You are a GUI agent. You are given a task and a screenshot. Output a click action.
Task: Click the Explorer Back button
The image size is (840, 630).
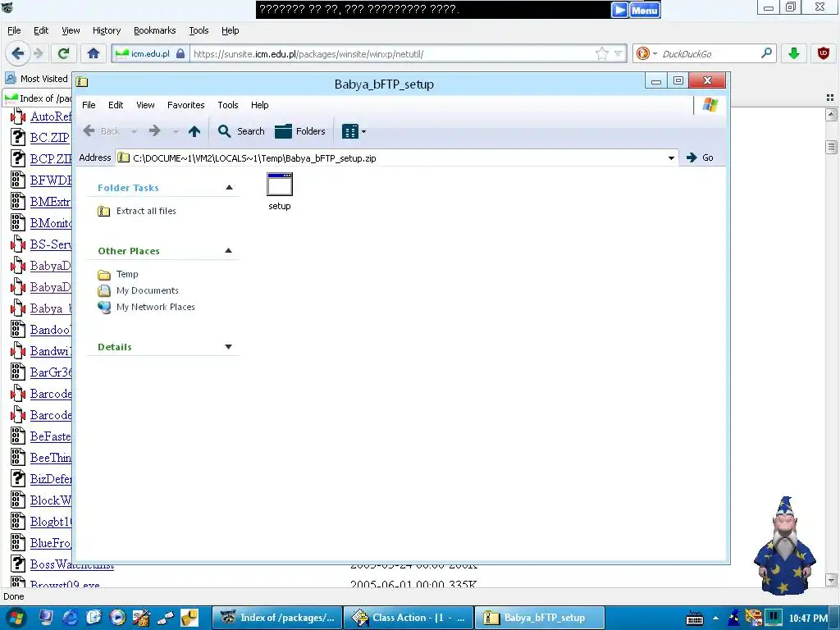(102, 131)
